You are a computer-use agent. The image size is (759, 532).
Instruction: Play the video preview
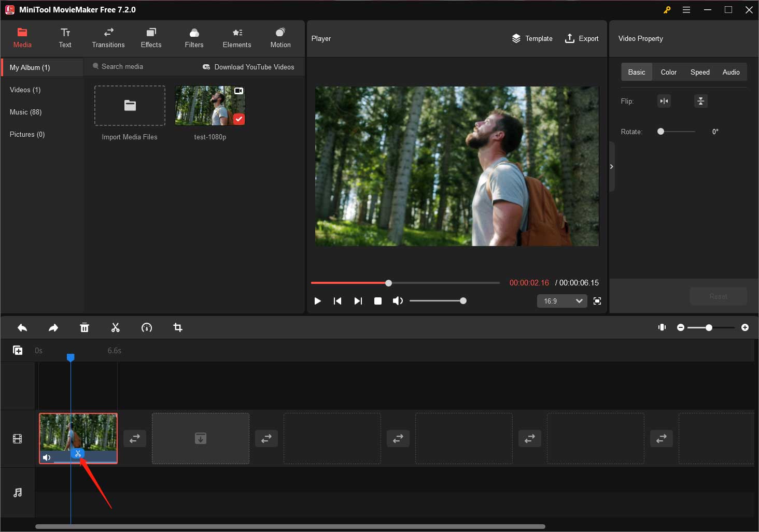[x=318, y=301]
